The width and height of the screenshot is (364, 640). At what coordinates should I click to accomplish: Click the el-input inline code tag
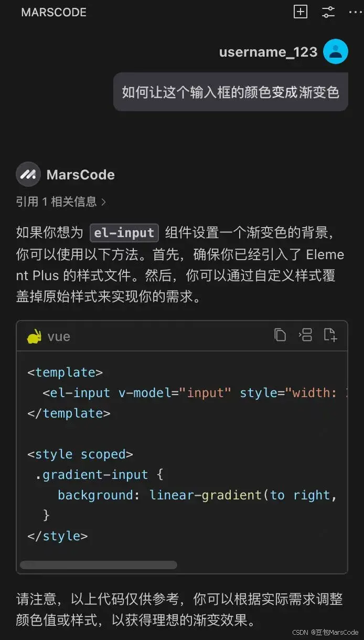124,232
